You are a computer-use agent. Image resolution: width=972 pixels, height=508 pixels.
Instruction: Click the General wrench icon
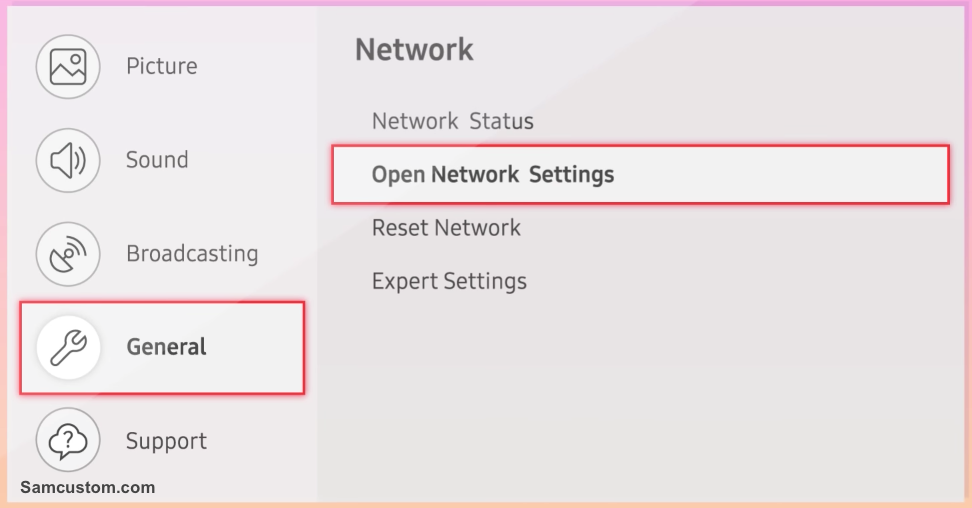(68, 347)
